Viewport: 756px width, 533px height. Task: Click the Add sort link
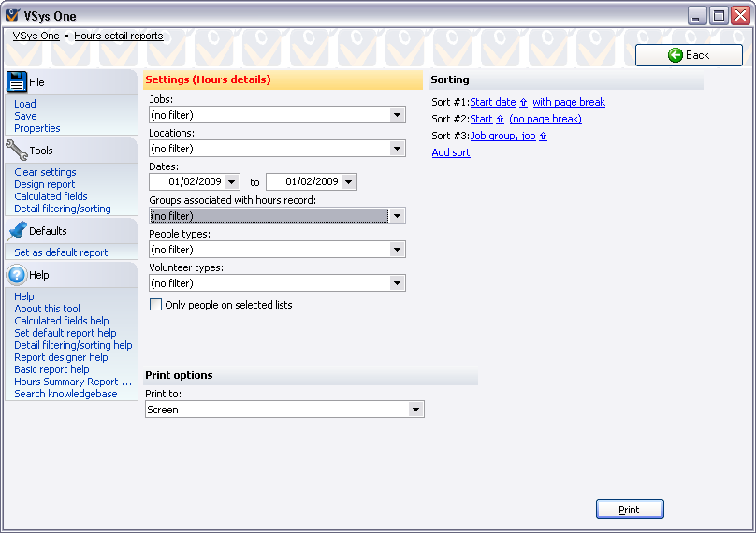click(451, 153)
